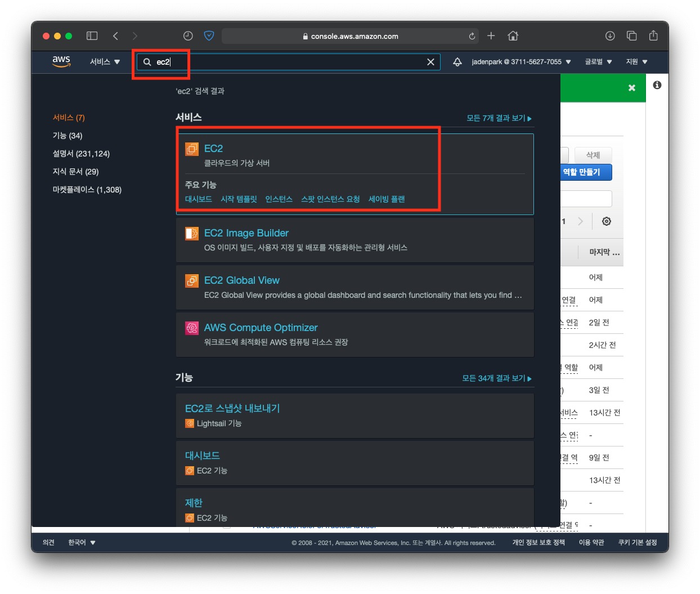This screenshot has width=700, height=594.
Task: Open 개인 정보 보호 정책 link
Action: coord(539,543)
